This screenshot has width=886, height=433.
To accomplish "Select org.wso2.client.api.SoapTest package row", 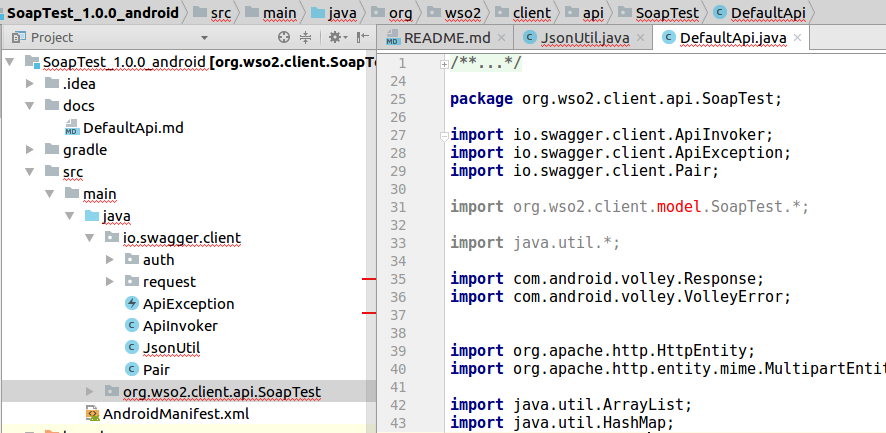I will [x=188, y=392].
